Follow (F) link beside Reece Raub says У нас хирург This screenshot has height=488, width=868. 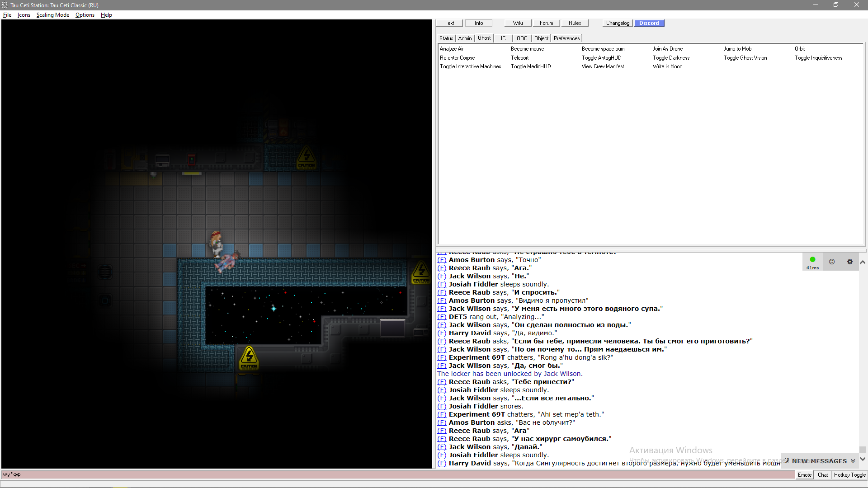point(442,439)
